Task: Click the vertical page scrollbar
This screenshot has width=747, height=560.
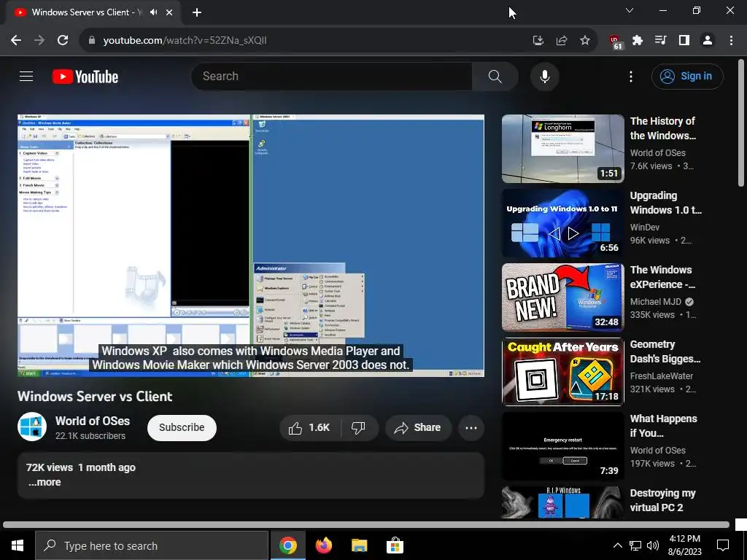Action: point(741,122)
